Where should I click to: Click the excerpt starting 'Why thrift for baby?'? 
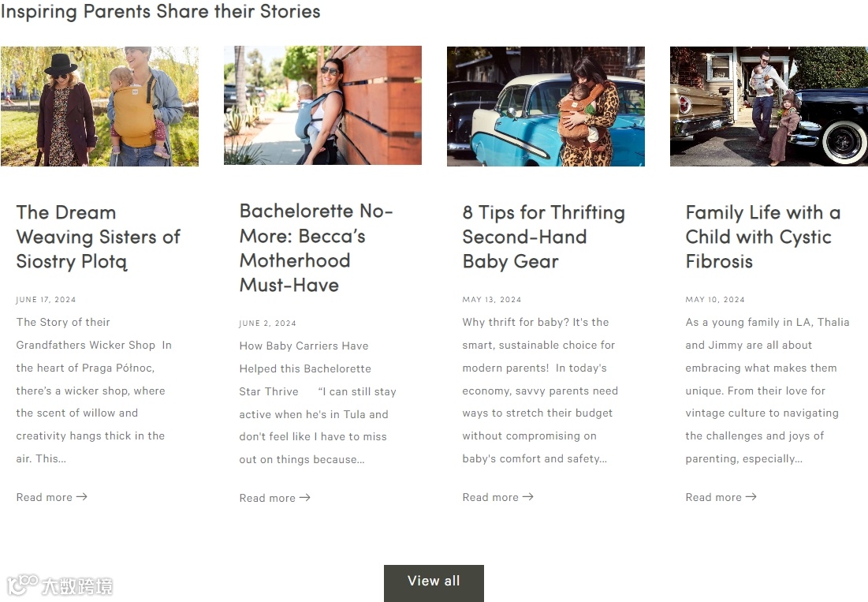click(540, 391)
